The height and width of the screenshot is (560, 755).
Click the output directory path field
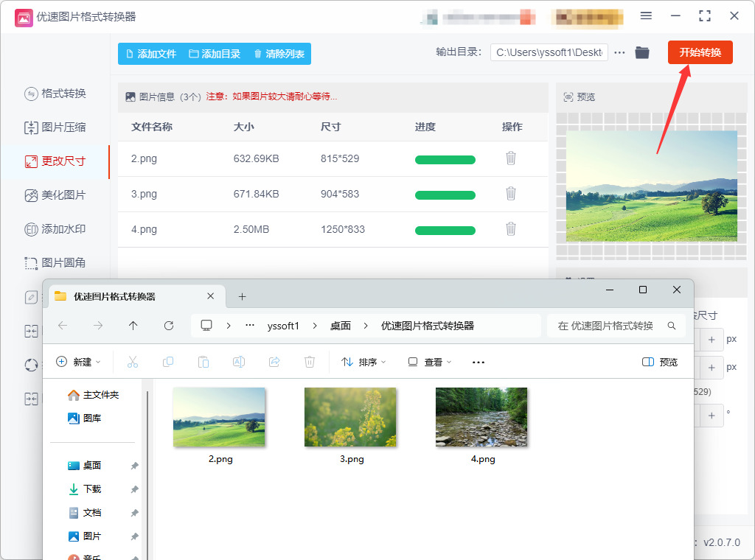tap(549, 52)
